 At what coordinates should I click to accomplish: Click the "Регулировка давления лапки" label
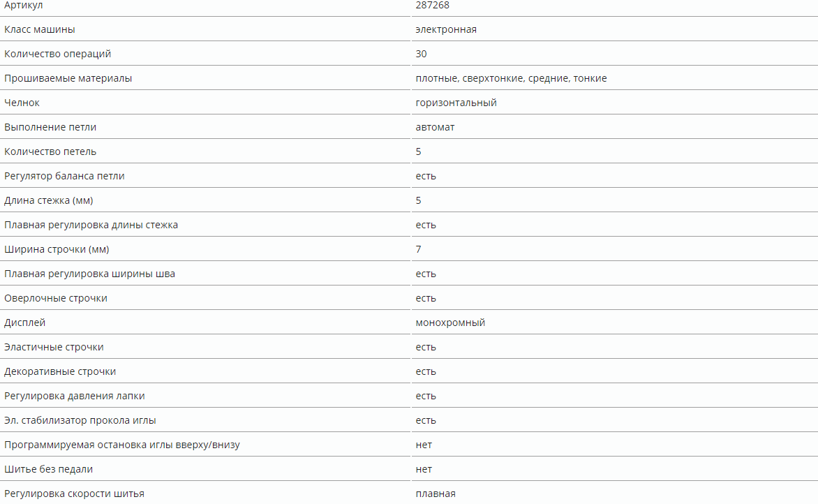(x=75, y=396)
